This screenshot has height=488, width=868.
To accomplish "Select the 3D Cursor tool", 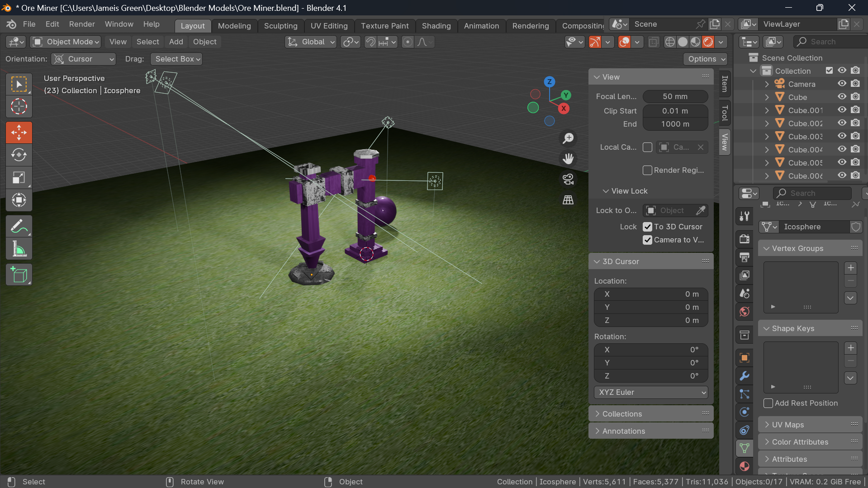I will point(19,107).
